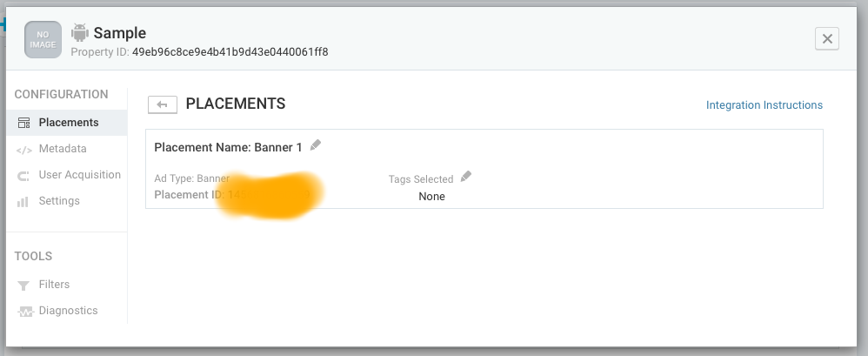
Task: Edit the Banner 1 placement name pencil
Action: point(316,145)
